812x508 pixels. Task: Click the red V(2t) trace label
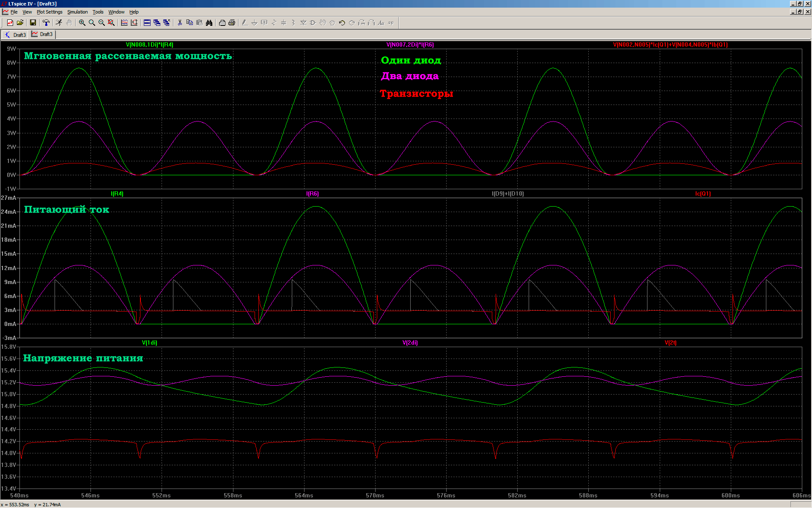[x=671, y=342]
